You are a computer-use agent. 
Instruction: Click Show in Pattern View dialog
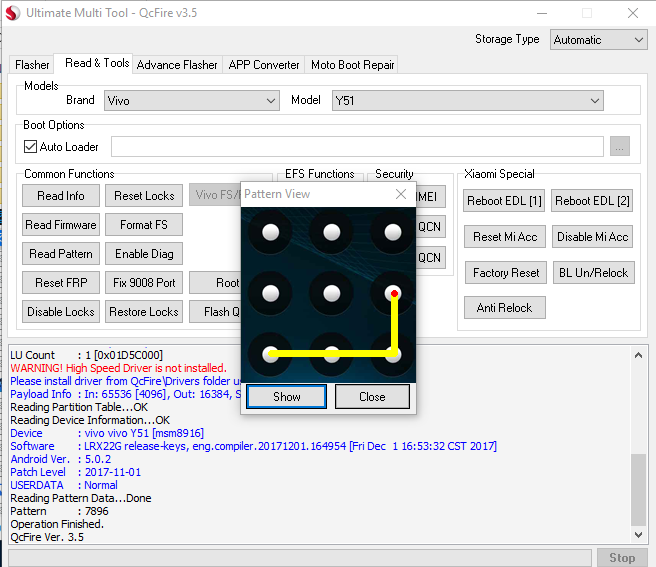[x=287, y=396]
